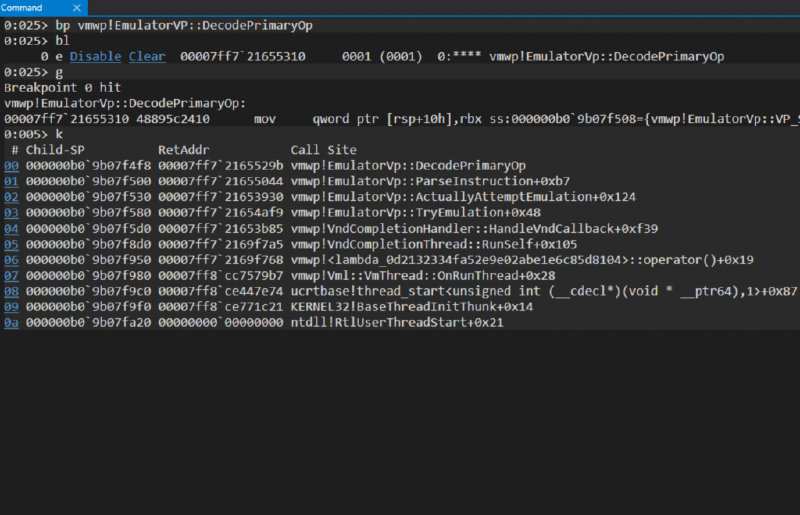The image size is (800, 515).
Task: Click 'Call Site' column header
Action: (323, 150)
